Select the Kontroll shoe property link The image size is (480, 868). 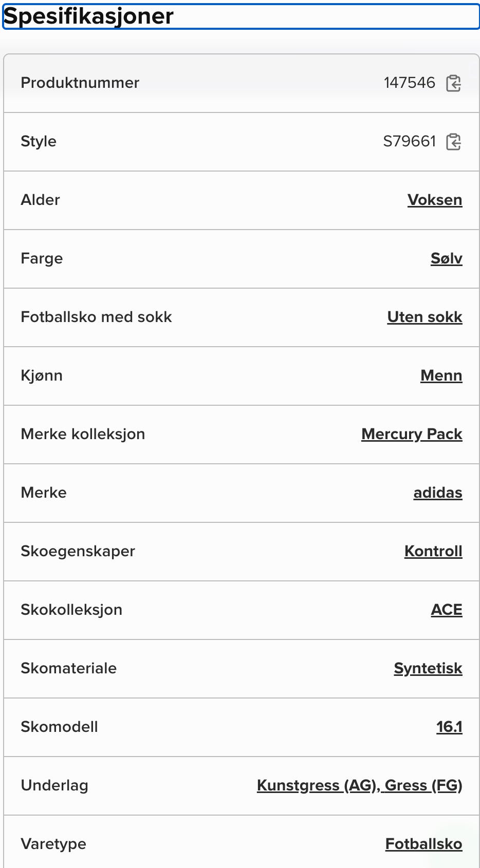coord(433,551)
